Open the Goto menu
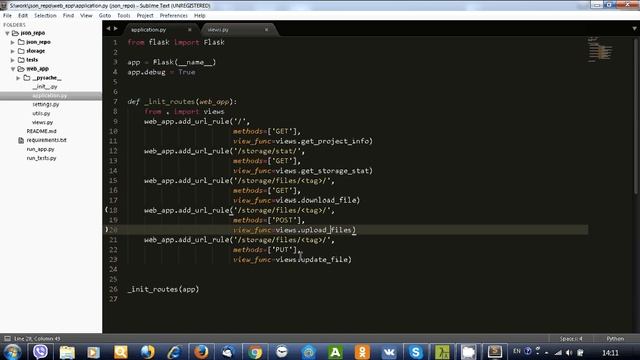 [x=105, y=16]
